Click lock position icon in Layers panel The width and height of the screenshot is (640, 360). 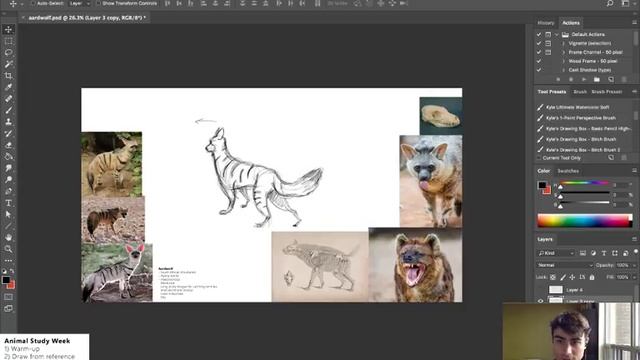(x=572, y=277)
